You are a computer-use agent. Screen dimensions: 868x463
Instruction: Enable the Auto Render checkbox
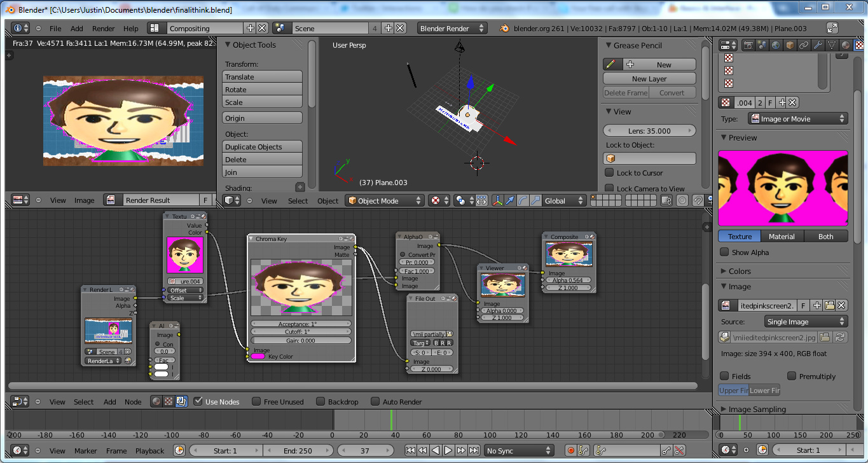pos(375,401)
